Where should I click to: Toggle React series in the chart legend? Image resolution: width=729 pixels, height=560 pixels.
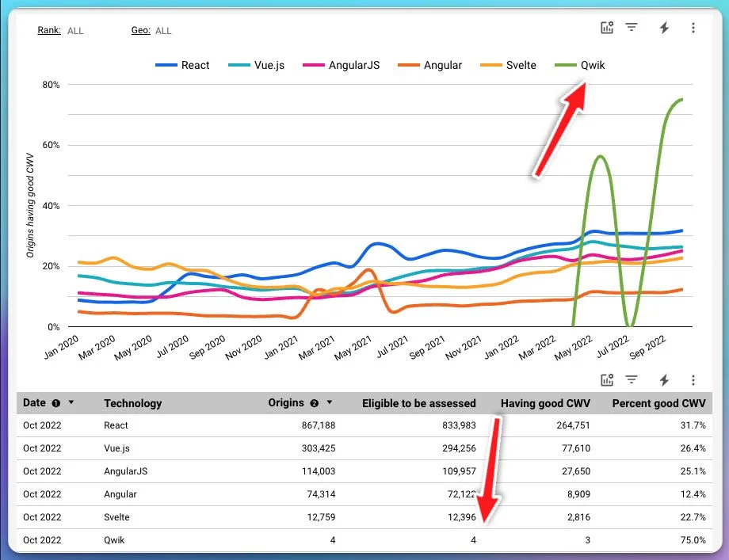tap(182, 65)
